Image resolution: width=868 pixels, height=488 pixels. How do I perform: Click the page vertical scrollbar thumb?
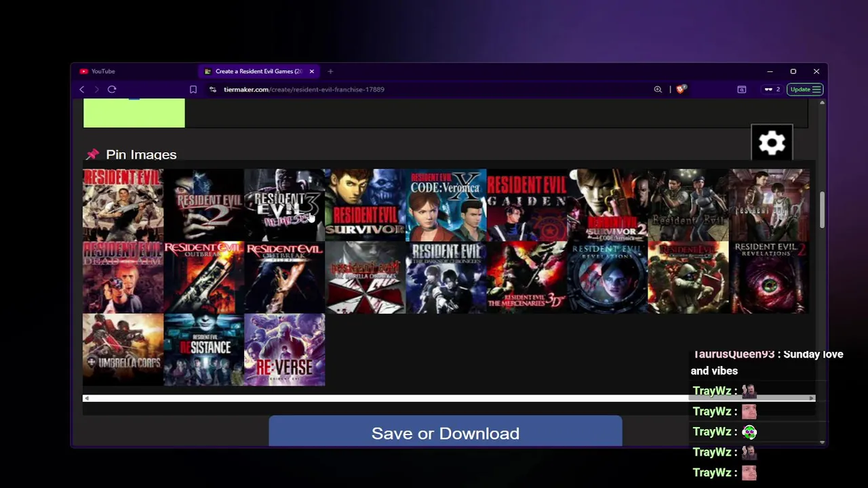(x=822, y=210)
